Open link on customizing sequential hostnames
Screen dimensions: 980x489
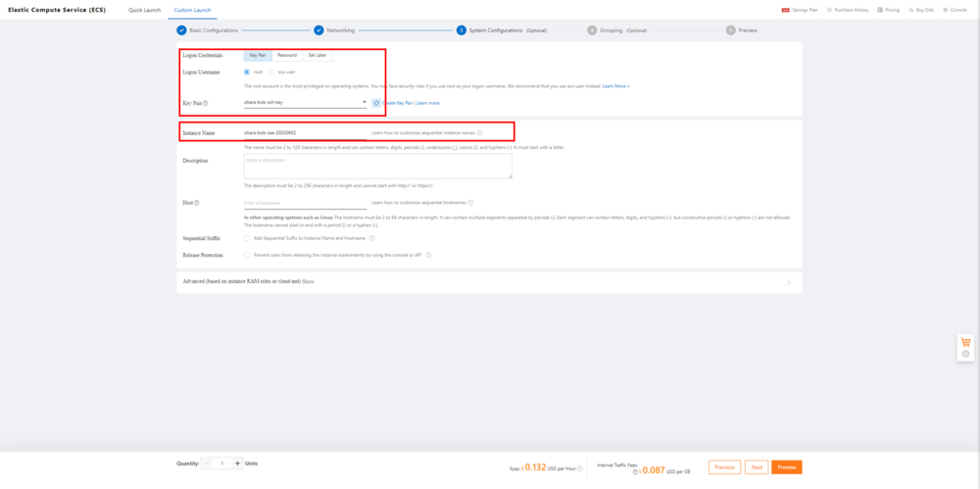click(x=418, y=203)
